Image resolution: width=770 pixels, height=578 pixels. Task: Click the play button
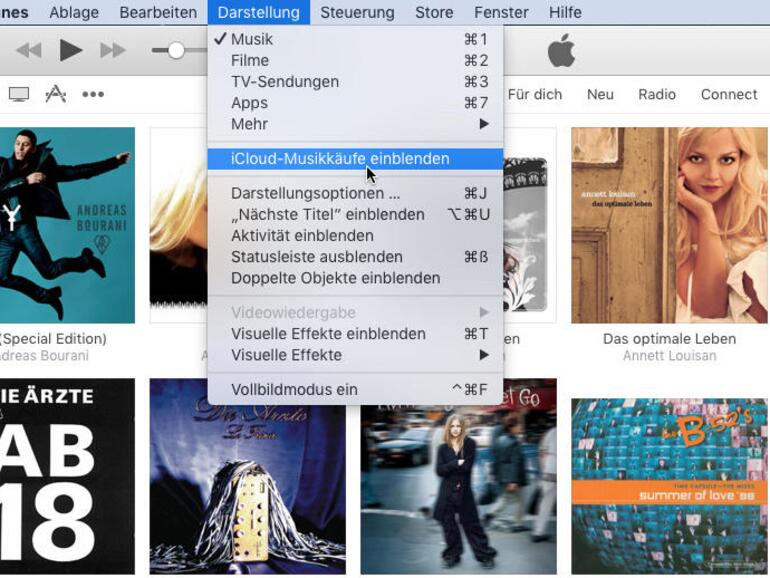(71, 50)
